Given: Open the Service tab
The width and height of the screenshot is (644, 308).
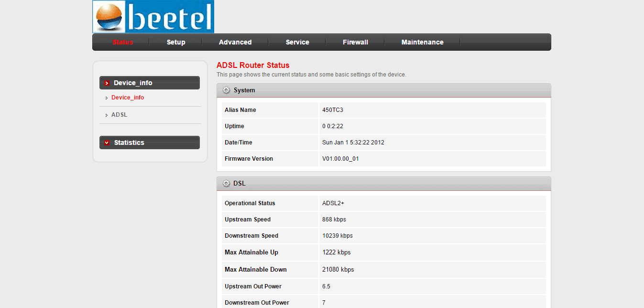Looking at the screenshot, I should (297, 42).
